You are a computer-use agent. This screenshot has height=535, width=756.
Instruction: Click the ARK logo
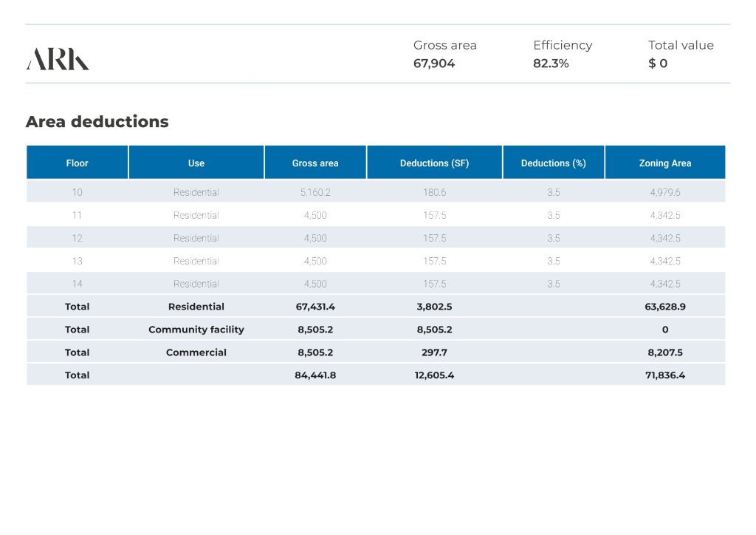point(58,59)
